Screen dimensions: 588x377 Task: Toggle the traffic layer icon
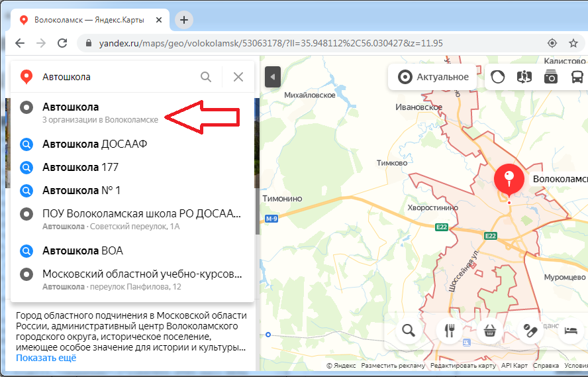click(498, 77)
